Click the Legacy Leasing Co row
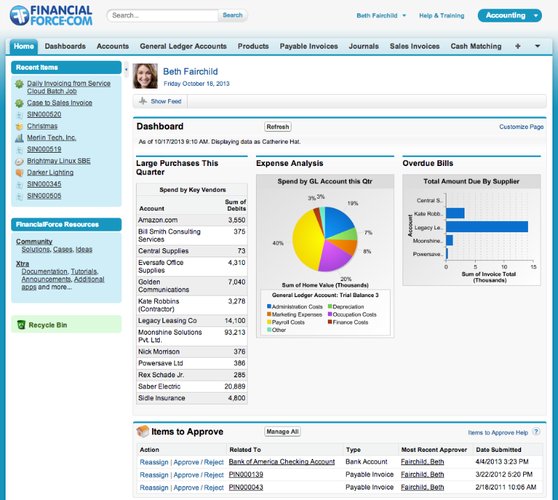The image size is (558, 500). point(191,321)
